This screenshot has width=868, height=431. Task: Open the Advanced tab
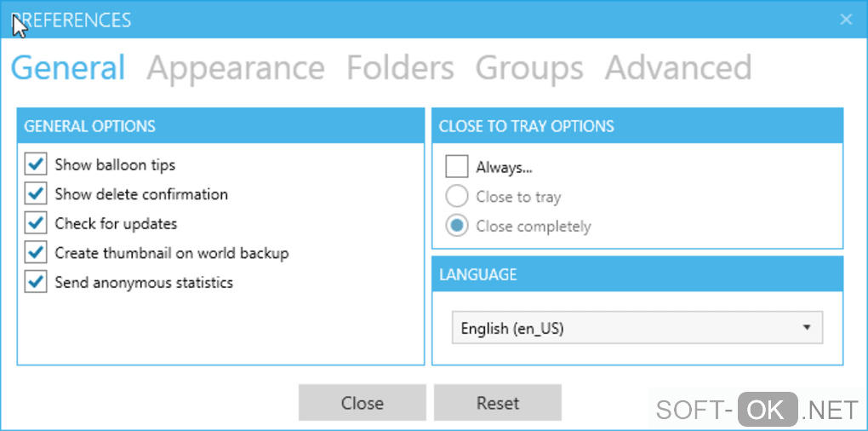tap(678, 68)
